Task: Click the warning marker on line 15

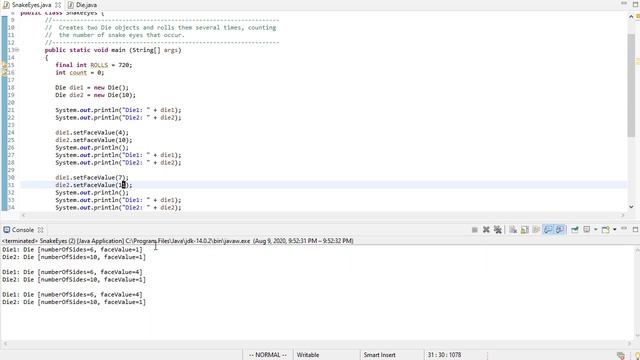Action: (4, 65)
